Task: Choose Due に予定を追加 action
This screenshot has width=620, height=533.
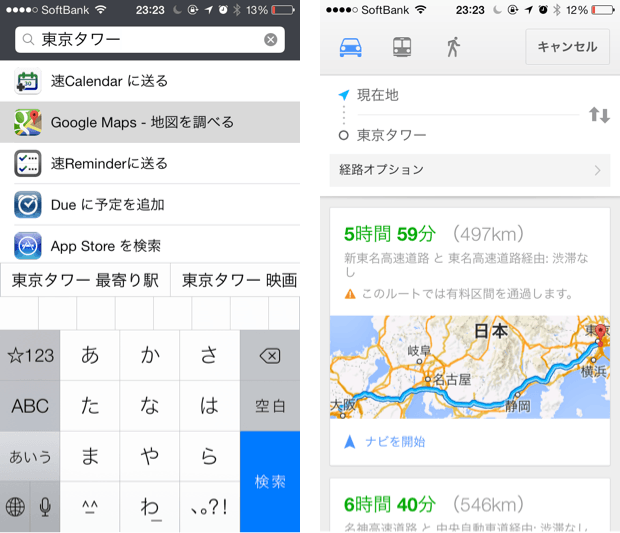Action: point(150,204)
